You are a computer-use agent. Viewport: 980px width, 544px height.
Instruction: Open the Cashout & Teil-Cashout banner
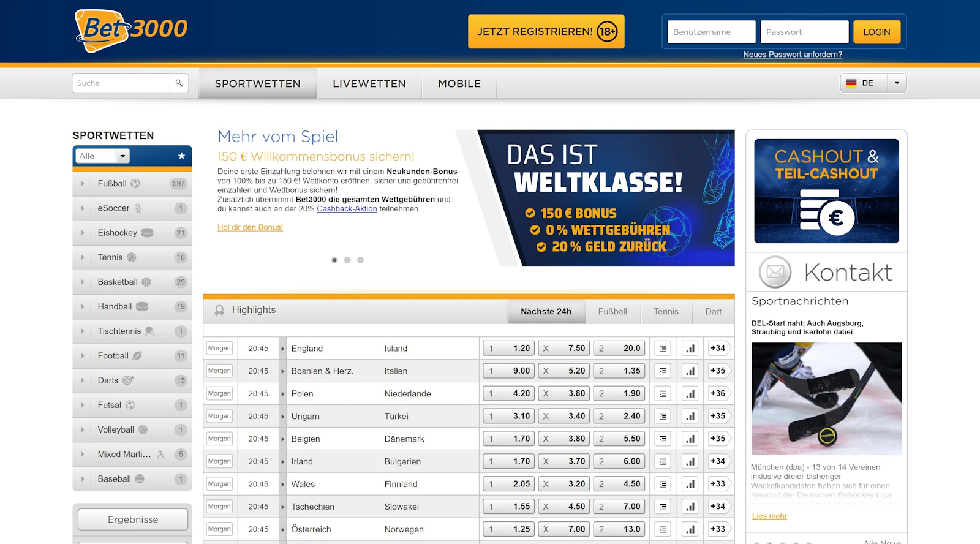[x=826, y=191]
